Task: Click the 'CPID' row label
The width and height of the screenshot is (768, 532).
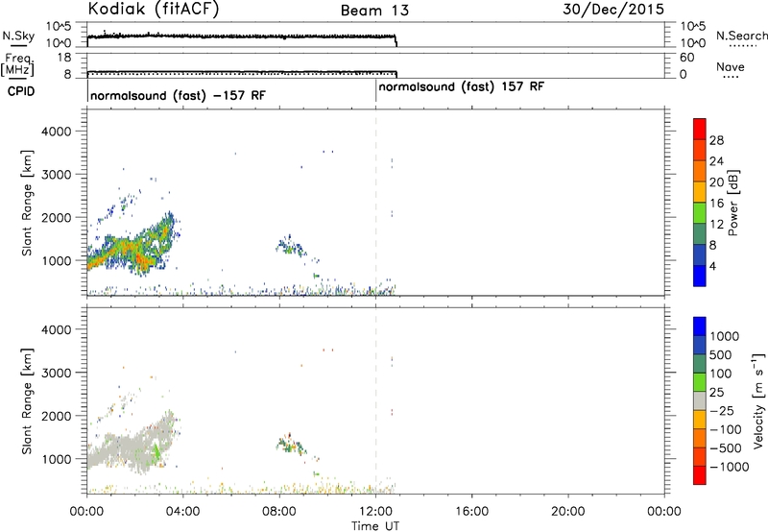Action: (x=21, y=91)
